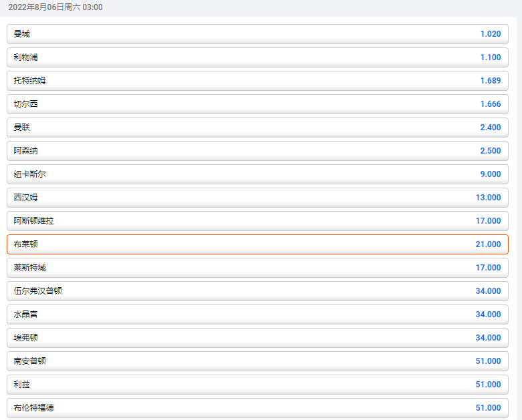Click the 1.020 odds value
The height and width of the screenshot is (420, 522).
coord(490,34)
